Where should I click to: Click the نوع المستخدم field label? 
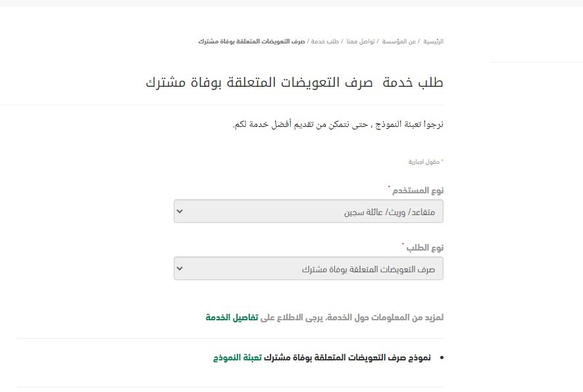point(418,191)
